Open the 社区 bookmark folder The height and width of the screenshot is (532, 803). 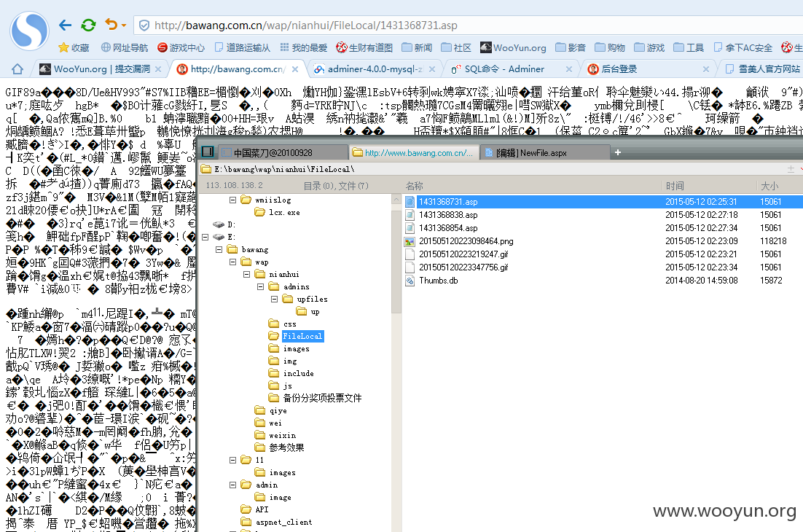455,47
